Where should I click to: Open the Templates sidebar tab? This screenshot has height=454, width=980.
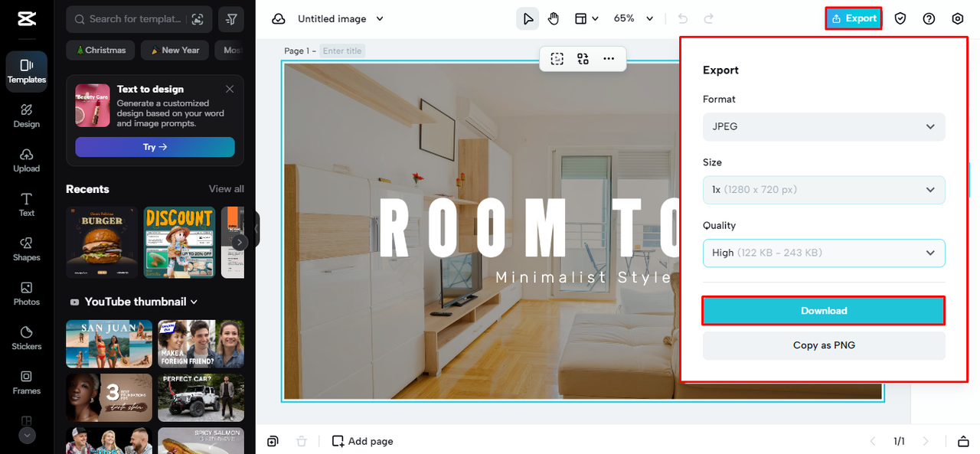tap(27, 72)
